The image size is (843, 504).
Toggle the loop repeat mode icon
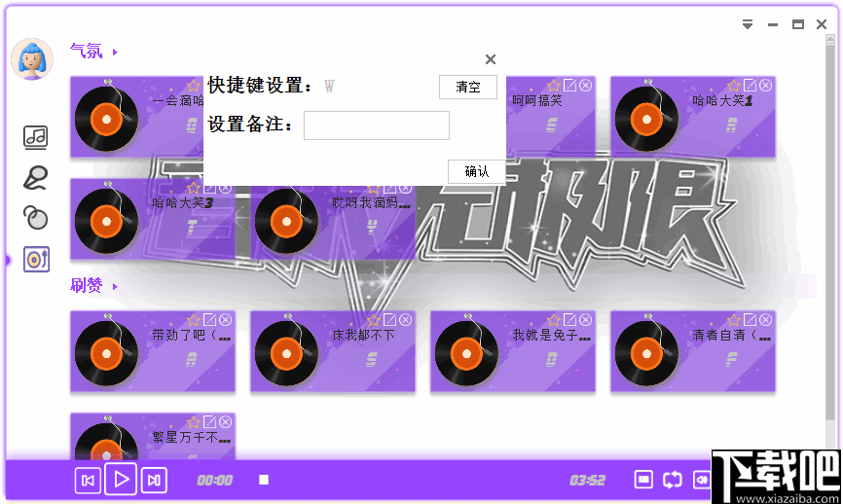click(x=673, y=480)
